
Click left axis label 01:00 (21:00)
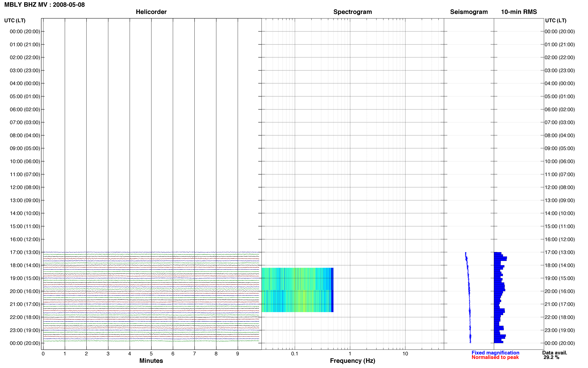25,45
